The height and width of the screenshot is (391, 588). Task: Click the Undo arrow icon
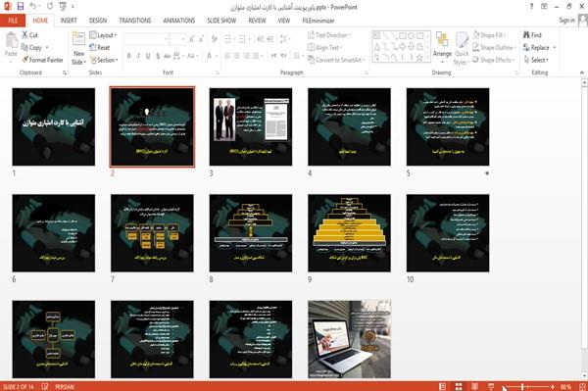point(33,6)
